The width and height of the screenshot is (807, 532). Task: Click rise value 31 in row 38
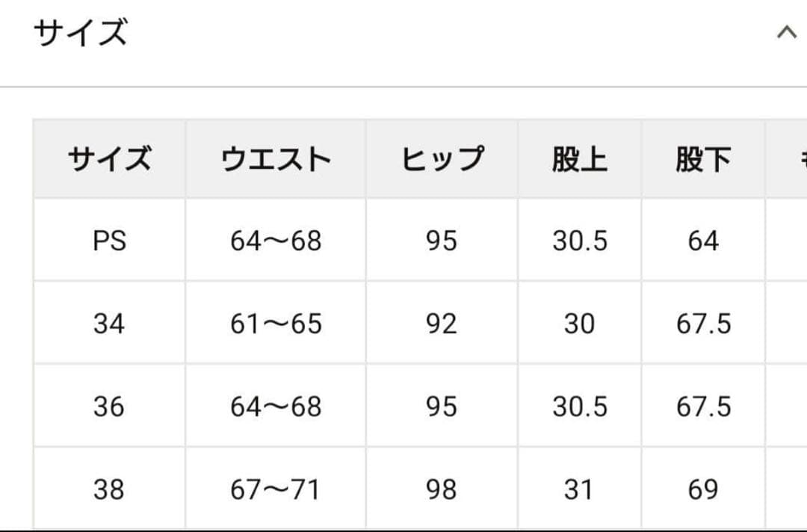579,490
